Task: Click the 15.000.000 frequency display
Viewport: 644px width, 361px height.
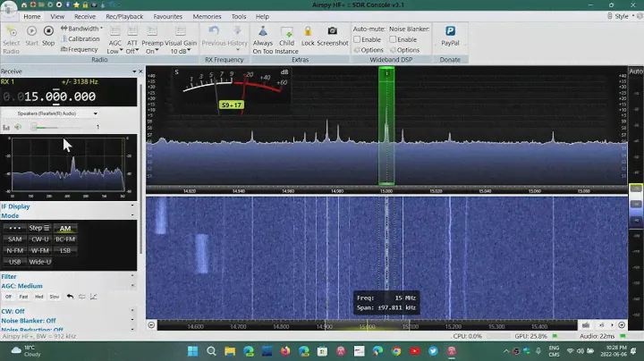Action: pyautogui.click(x=59, y=97)
